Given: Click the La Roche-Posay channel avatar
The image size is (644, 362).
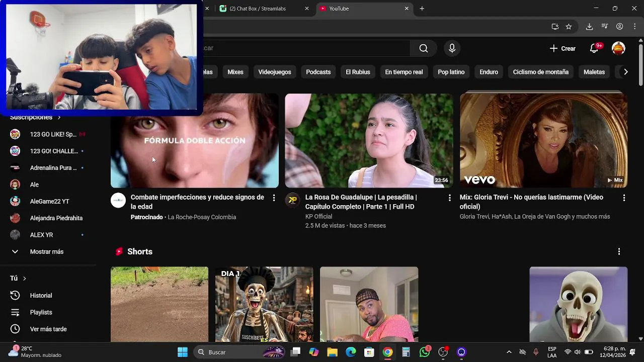Looking at the screenshot, I should tap(118, 200).
